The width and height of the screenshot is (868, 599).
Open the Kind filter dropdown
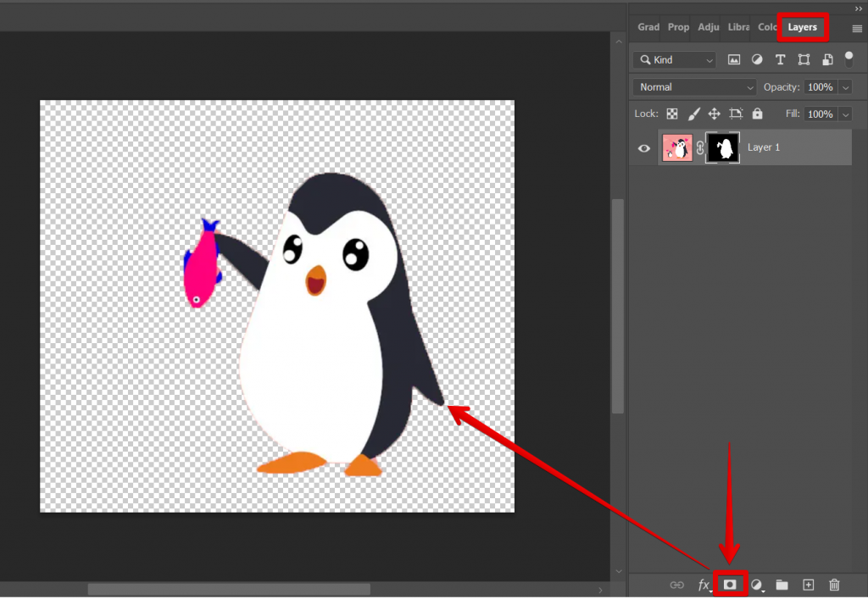click(674, 59)
